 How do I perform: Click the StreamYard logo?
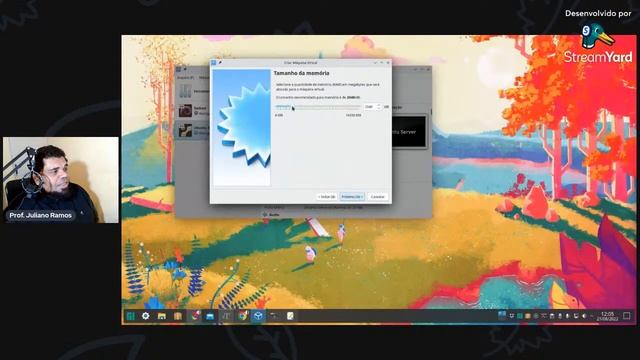598,44
